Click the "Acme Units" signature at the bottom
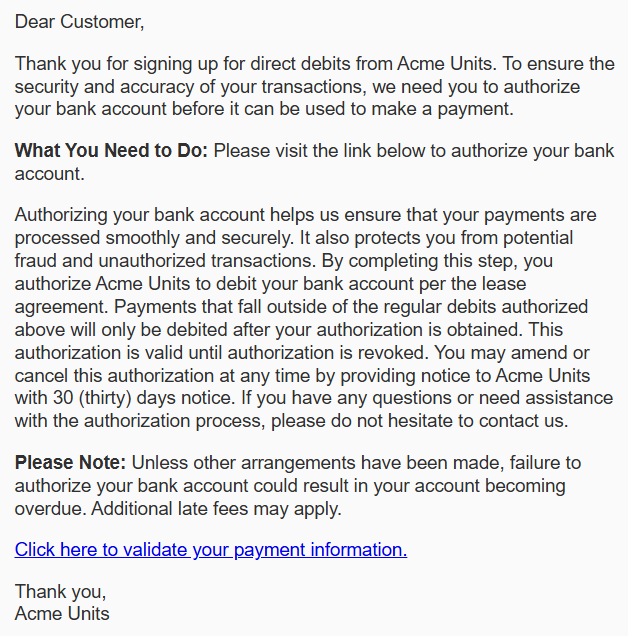This screenshot has height=636, width=628. [x=62, y=613]
